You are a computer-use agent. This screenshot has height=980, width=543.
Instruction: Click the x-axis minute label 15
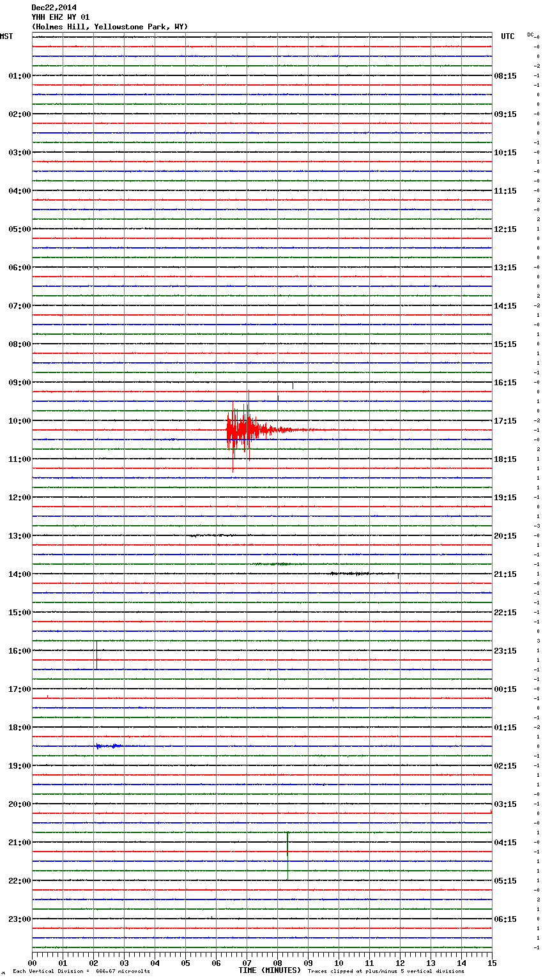pyautogui.click(x=492, y=963)
